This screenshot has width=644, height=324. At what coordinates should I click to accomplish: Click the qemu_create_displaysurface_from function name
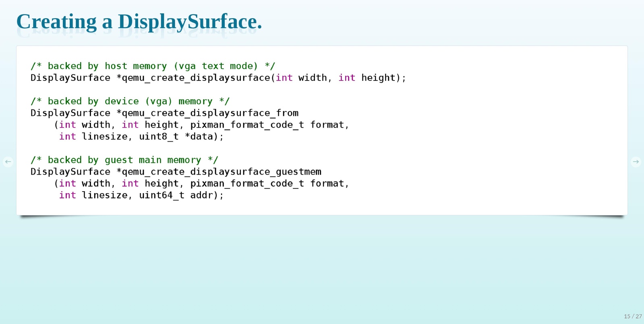(210, 113)
